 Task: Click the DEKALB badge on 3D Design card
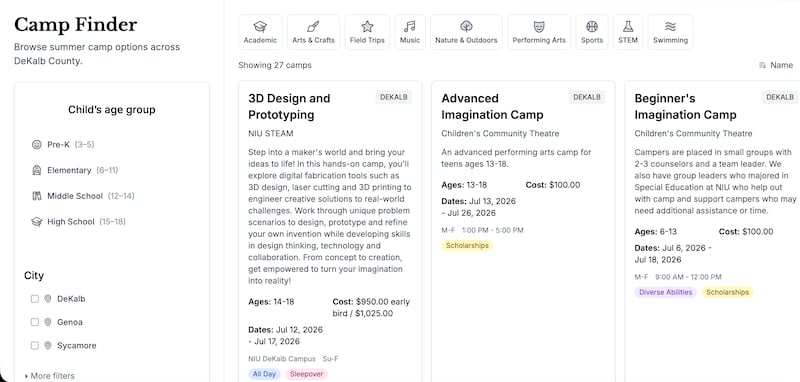click(394, 97)
